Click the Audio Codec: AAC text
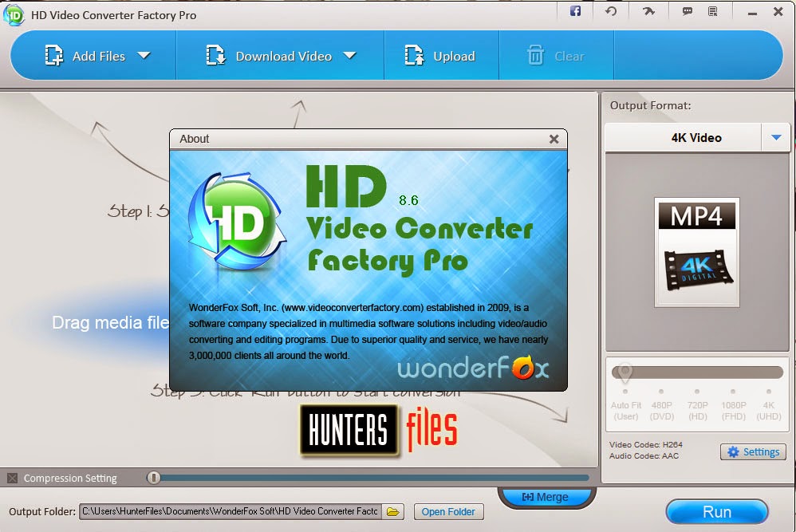The image size is (796, 532). coord(644,456)
